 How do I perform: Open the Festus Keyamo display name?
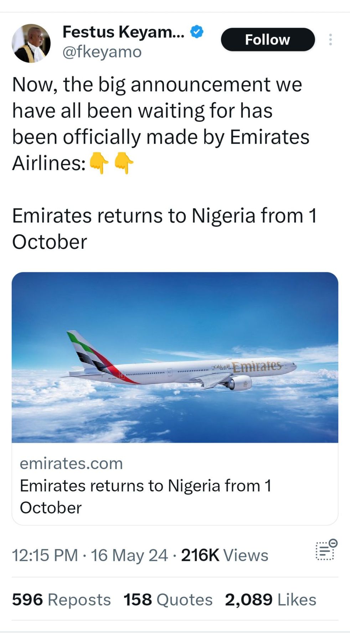pyautogui.click(x=123, y=32)
